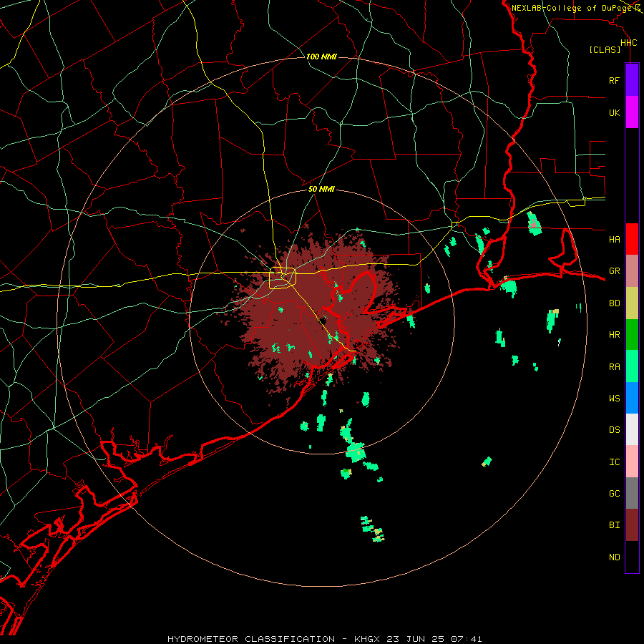Click the RF legend label
644x644 pixels.
[614, 80]
